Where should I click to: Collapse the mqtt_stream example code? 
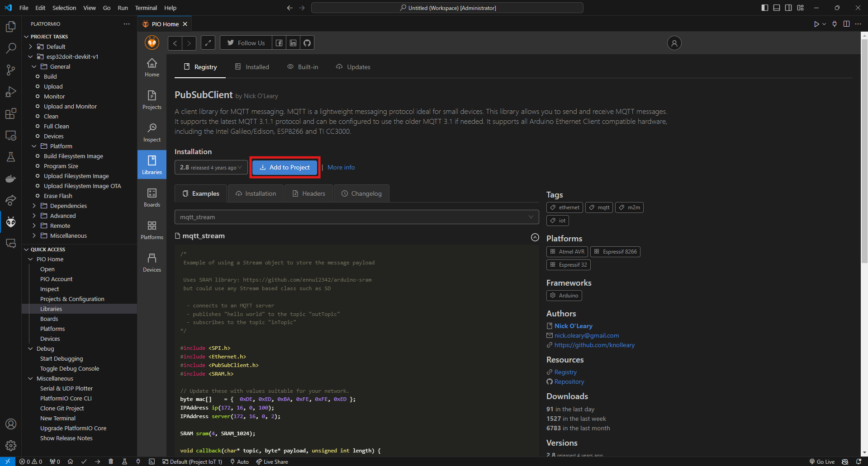pyautogui.click(x=535, y=237)
